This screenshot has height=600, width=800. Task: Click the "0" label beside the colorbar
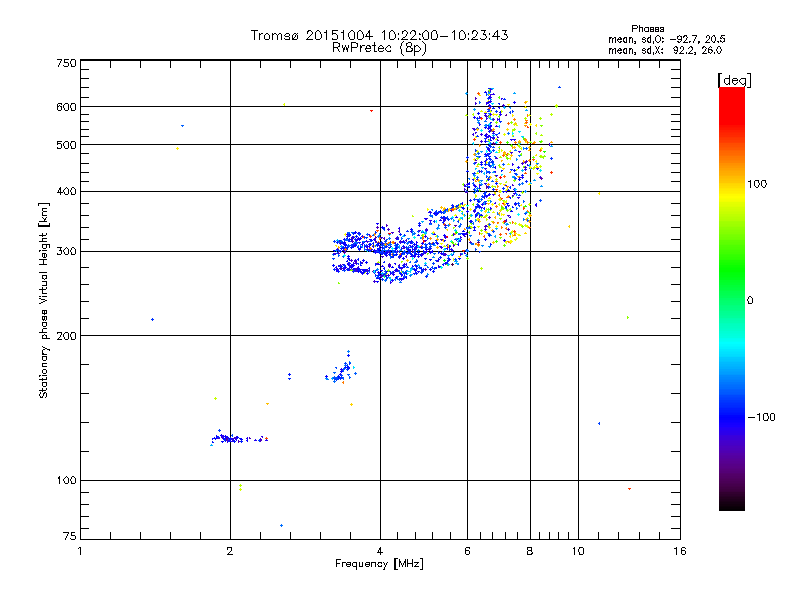click(750, 301)
